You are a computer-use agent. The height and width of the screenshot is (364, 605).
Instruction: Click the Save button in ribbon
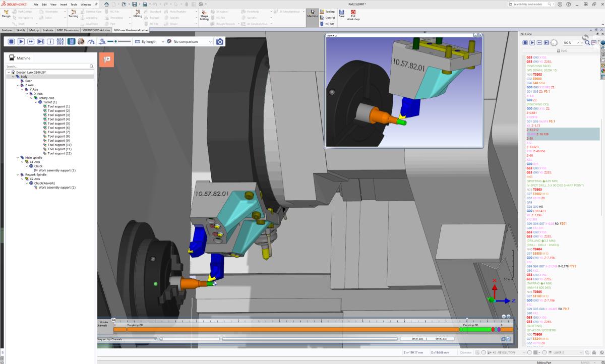(341, 14)
